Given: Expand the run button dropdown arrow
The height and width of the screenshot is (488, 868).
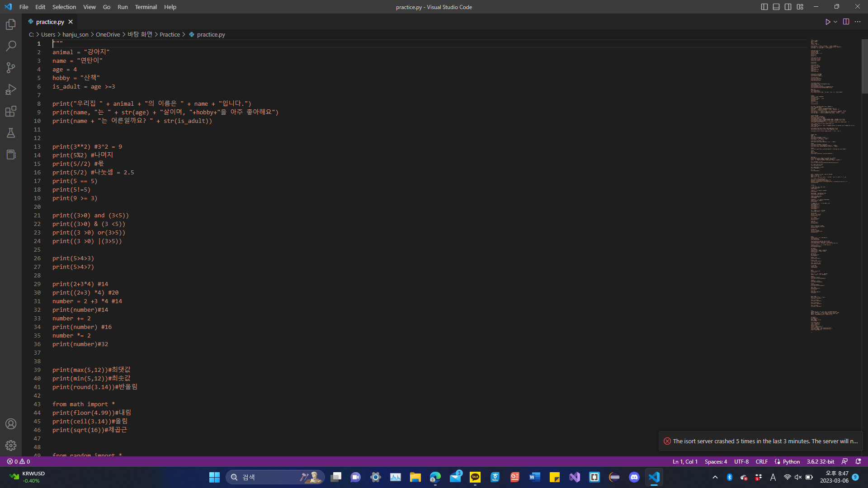Looking at the screenshot, I should click(x=835, y=22).
